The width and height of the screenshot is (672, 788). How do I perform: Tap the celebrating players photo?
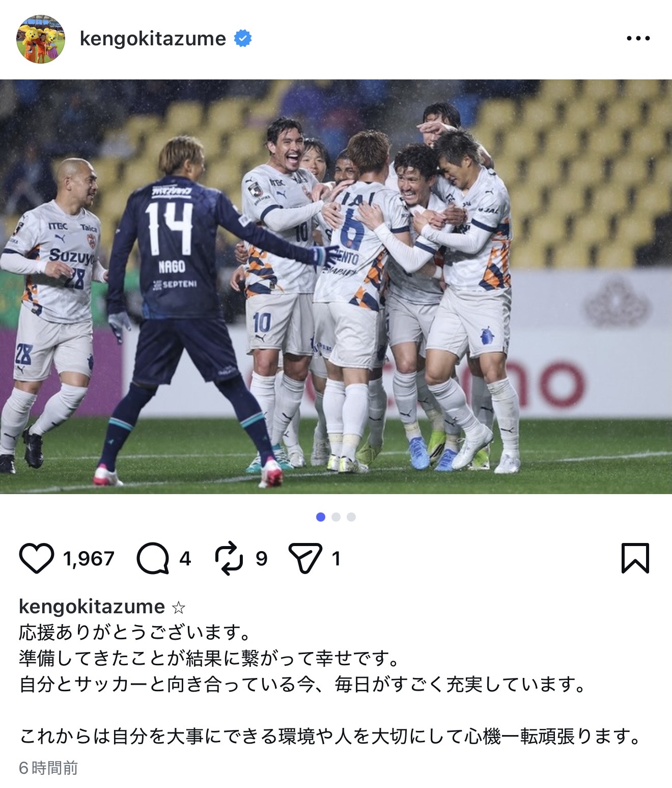point(336,286)
